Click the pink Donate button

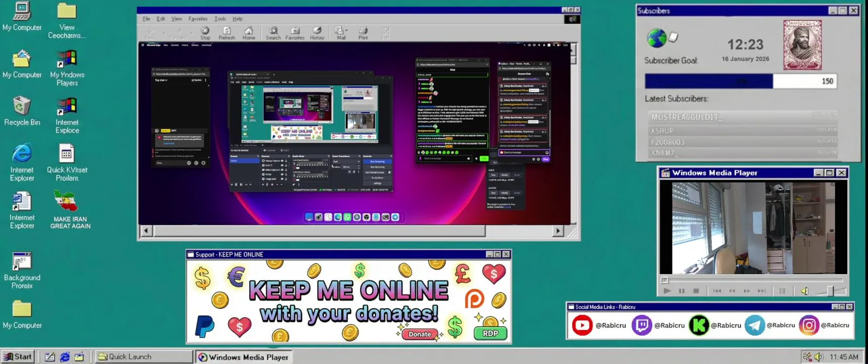pyautogui.click(x=420, y=334)
